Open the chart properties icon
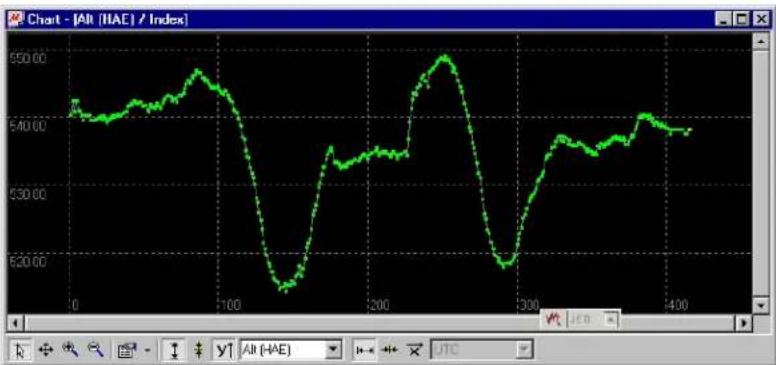776x365 pixels. coord(127,350)
